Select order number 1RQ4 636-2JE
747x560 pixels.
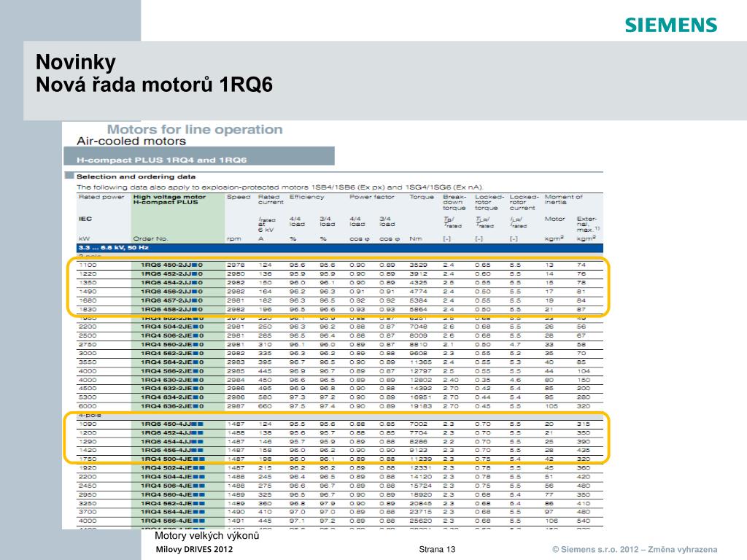pyautogui.click(x=172, y=406)
